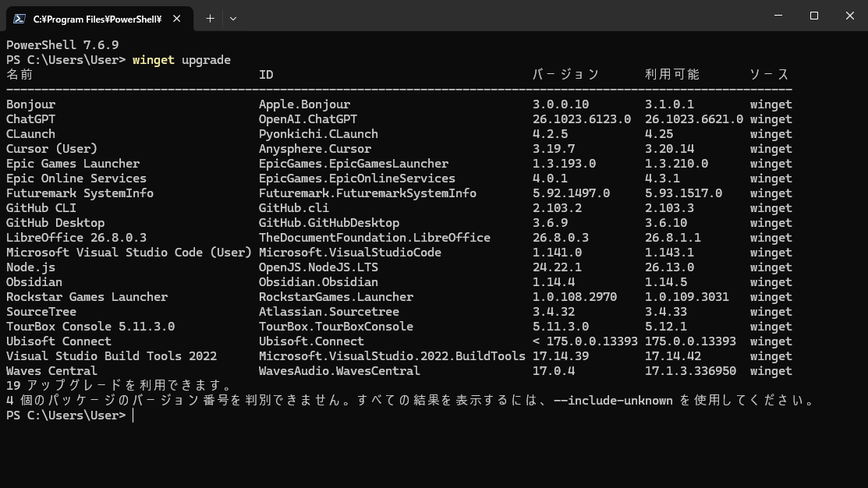Click the EpicGames.EpicOnlineServices ID

(x=357, y=179)
